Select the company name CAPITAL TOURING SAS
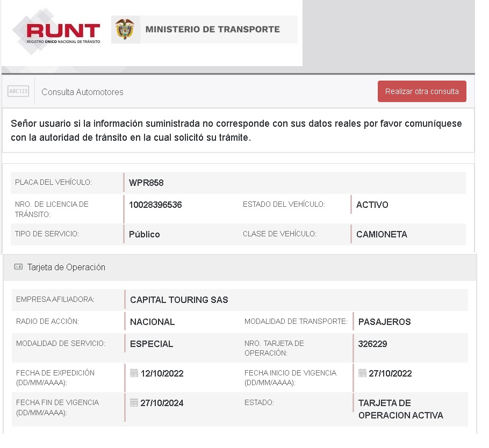Viewport: 489px width, 448px height. (x=179, y=300)
